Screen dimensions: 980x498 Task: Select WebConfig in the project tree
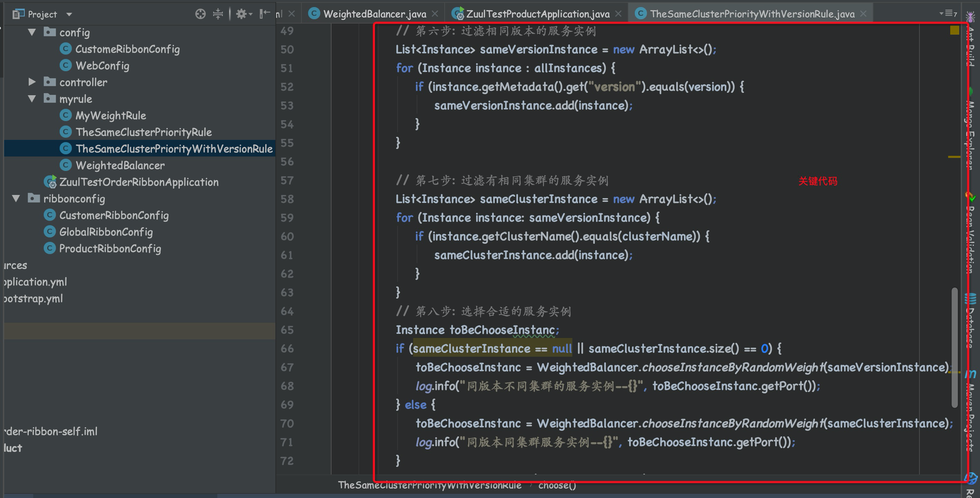[x=103, y=65]
